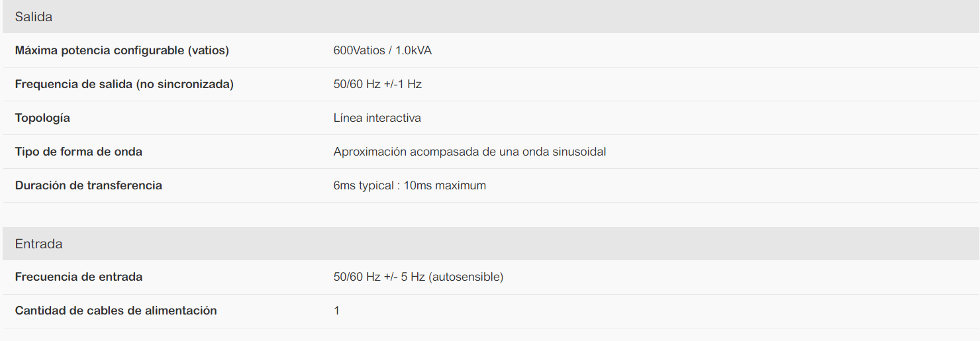Click the 1.0kVA rating text
The height and width of the screenshot is (341, 980).
pyautogui.click(x=413, y=50)
